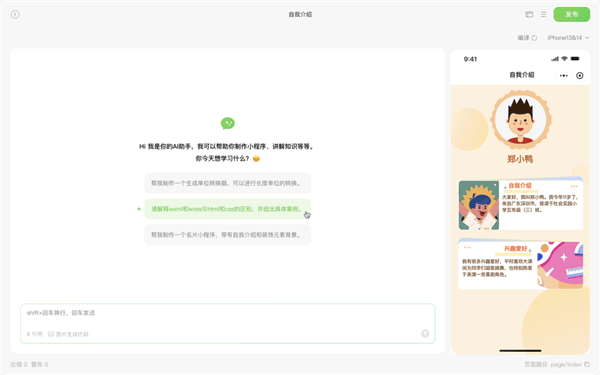Select the unit converter suggestion prompt
Viewport: 600px width, 375px height.
point(228,183)
